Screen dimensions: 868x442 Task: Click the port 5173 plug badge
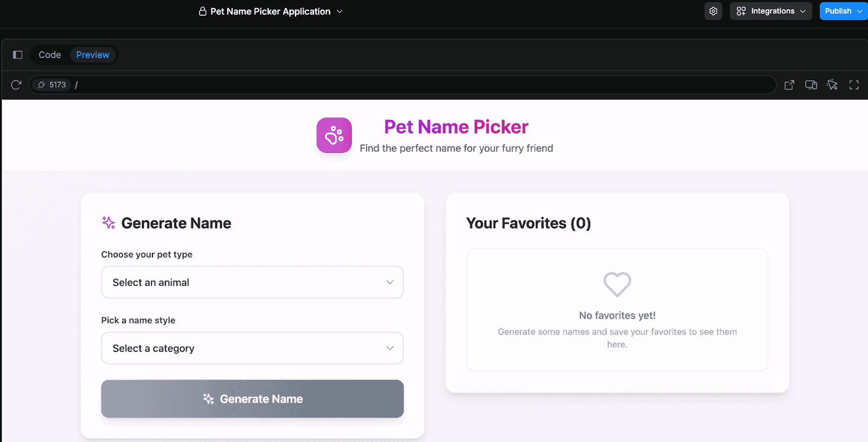tap(52, 85)
